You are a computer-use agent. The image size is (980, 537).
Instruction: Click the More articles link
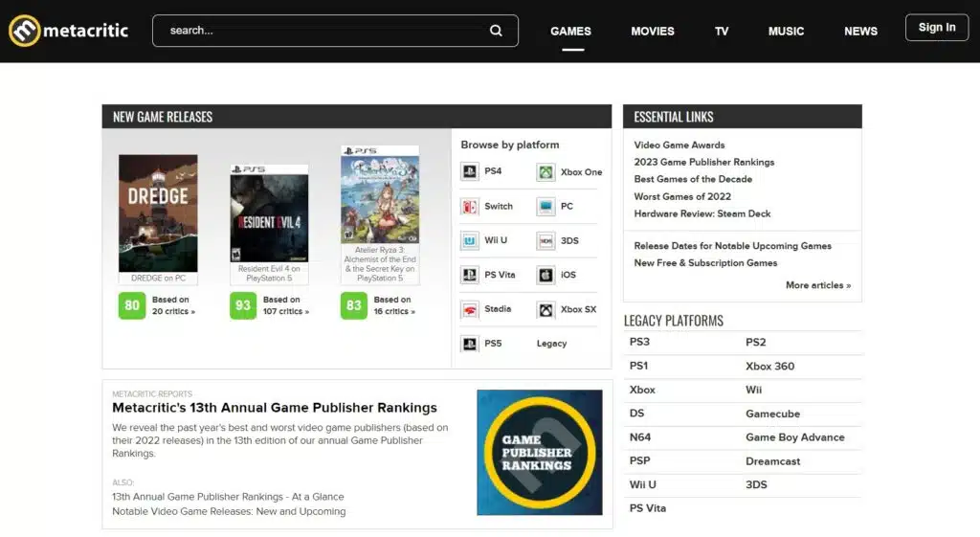pyautogui.click(x=818, y=285)
